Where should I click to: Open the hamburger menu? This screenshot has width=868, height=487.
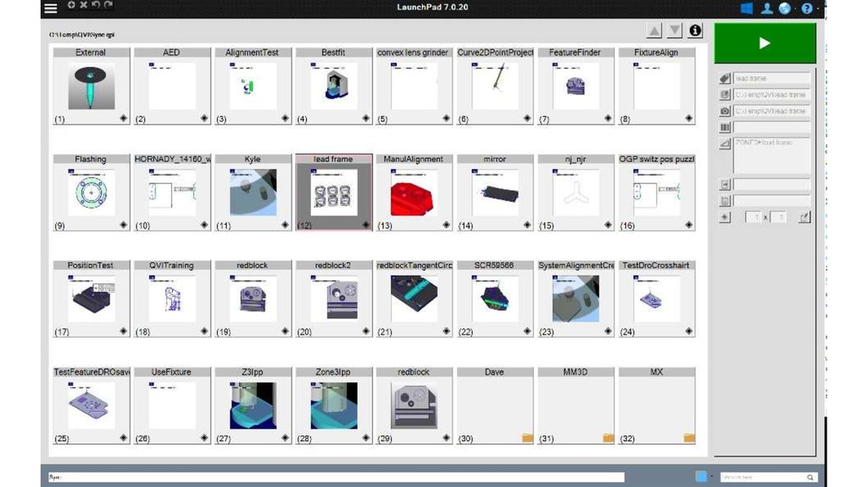tap(51, 8)
